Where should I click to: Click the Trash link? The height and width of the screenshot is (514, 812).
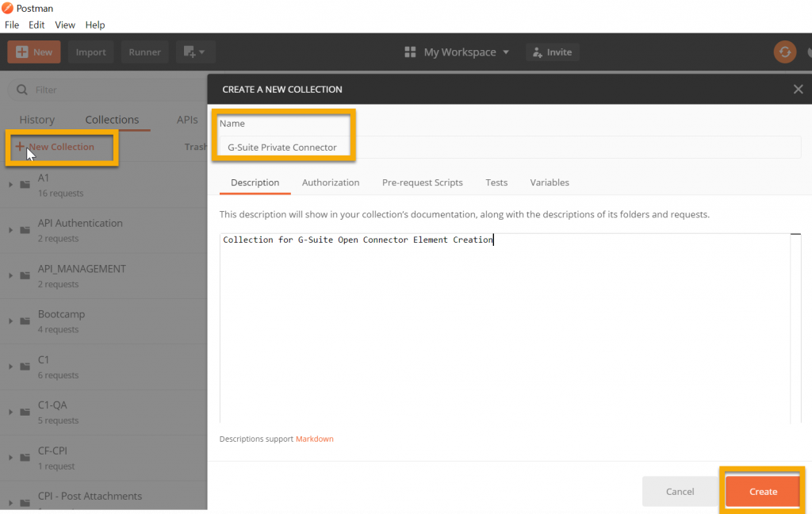196,148
